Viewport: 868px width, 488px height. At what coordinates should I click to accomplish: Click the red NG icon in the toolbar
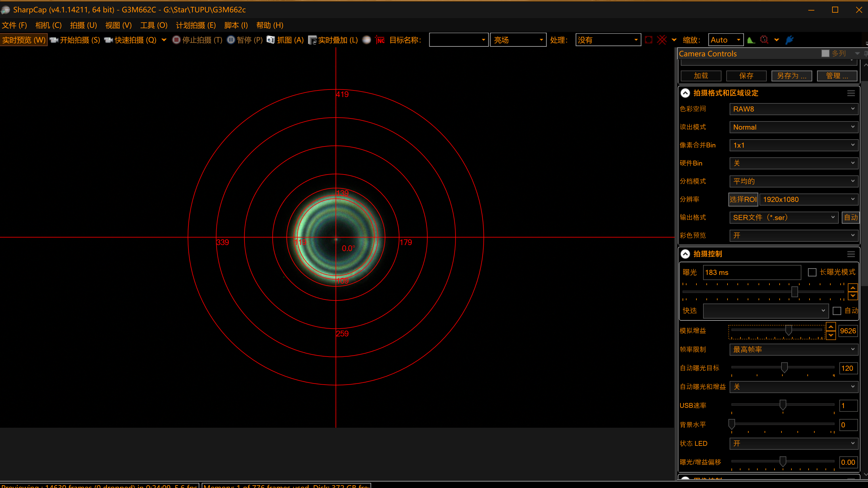tap(380, 40)
